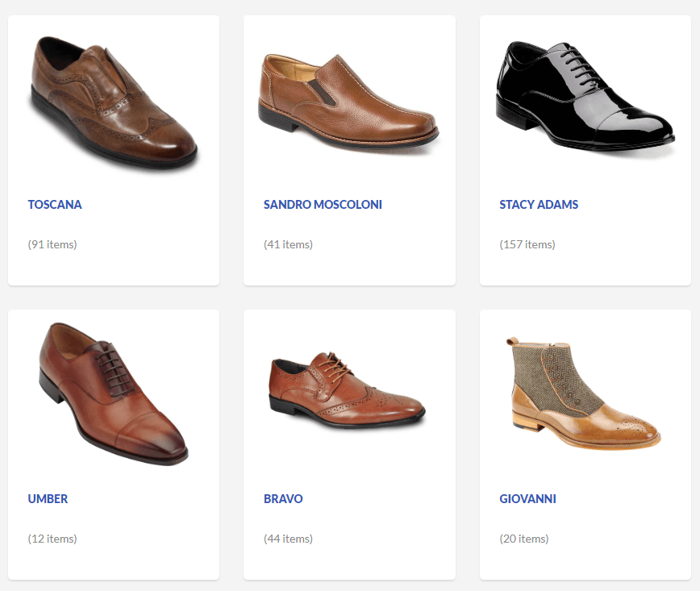Open the Bravo brogue derby shoe image

(x=347, y=389)
